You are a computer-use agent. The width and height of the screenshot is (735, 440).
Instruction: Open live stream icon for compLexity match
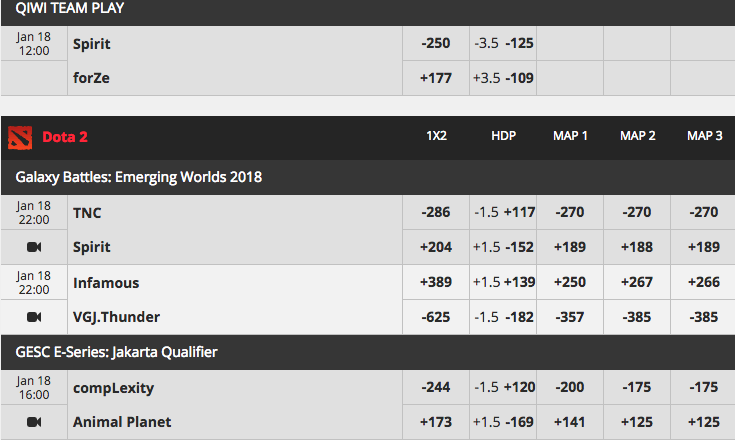click(x=34, y=422)
